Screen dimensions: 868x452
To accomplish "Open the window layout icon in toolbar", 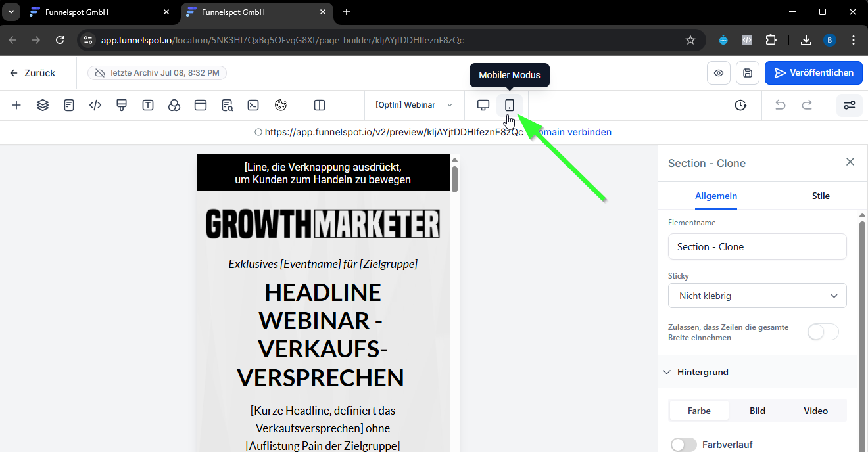I will [x=201, y=105].
